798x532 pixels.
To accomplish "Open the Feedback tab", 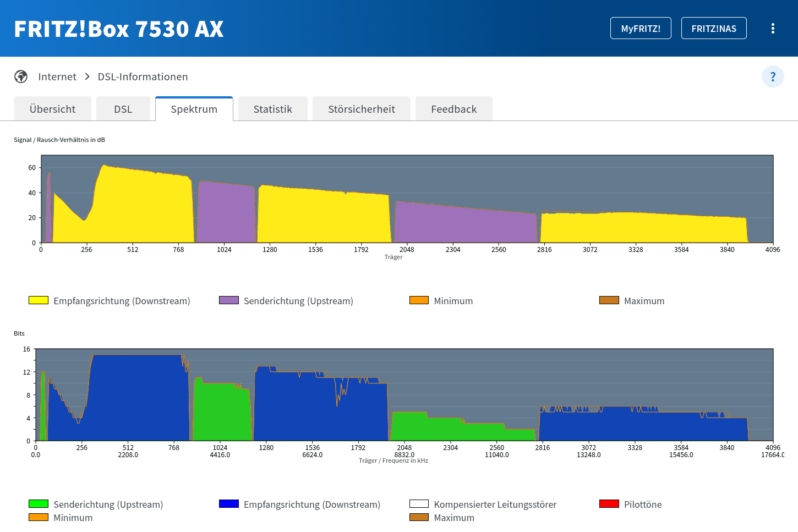I will point(454,109).
